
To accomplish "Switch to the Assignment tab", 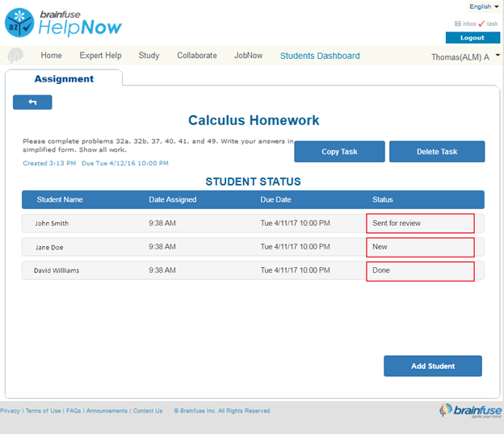I will point(64,79).
